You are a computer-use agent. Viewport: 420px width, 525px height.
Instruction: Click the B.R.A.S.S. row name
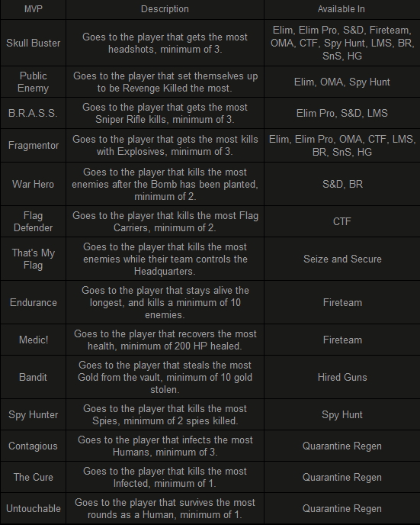click(33, 113)
